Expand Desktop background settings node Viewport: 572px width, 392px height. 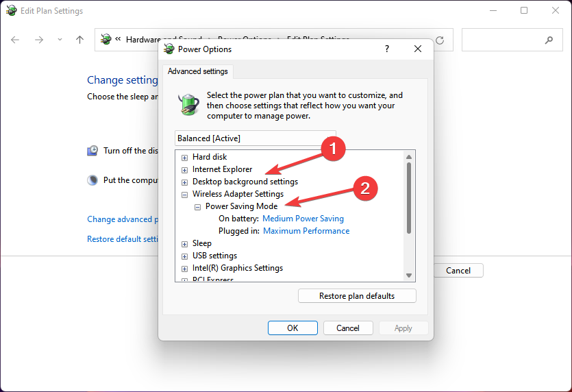[184, 182]
